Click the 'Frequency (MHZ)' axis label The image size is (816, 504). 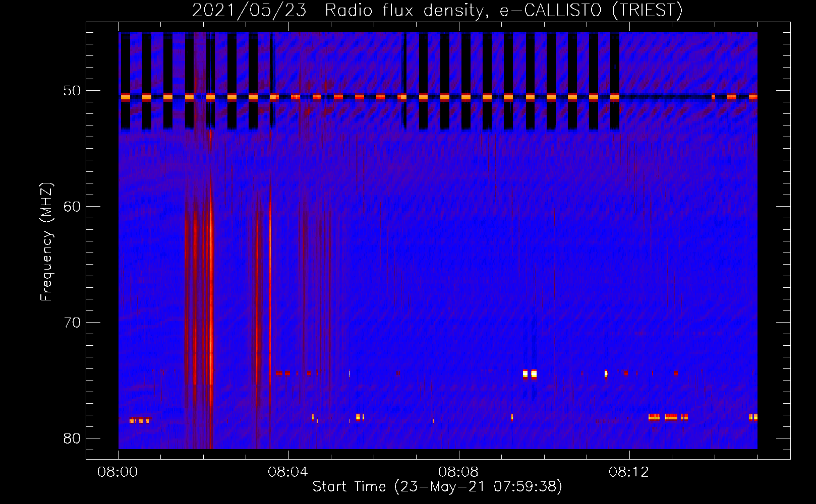pos(46,242)
